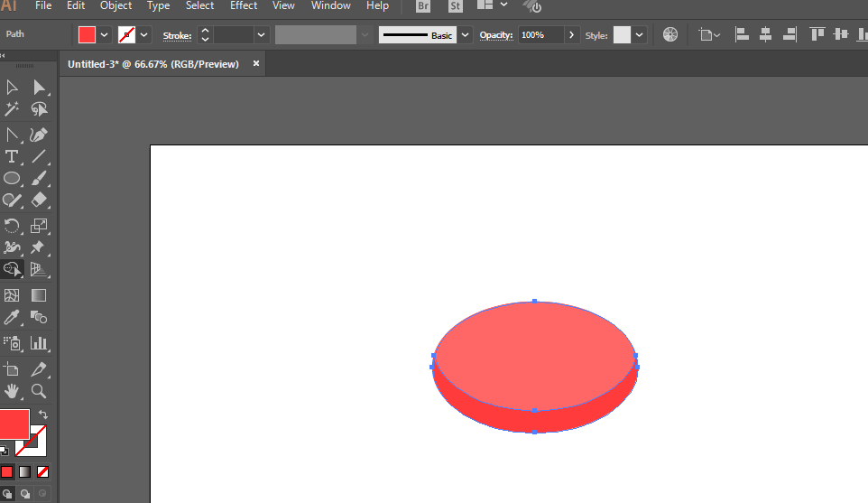Select the Line Segment tool
This screenshot has height=503, width=868.
tap(39, 157)
